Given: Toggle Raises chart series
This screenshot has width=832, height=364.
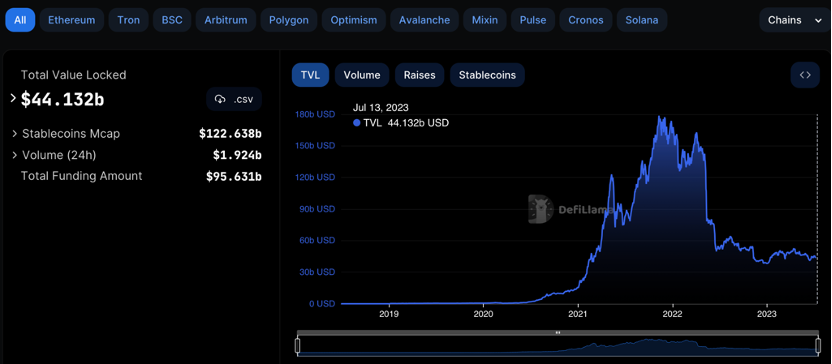Looking at the screenshot, I should (419, 75).
